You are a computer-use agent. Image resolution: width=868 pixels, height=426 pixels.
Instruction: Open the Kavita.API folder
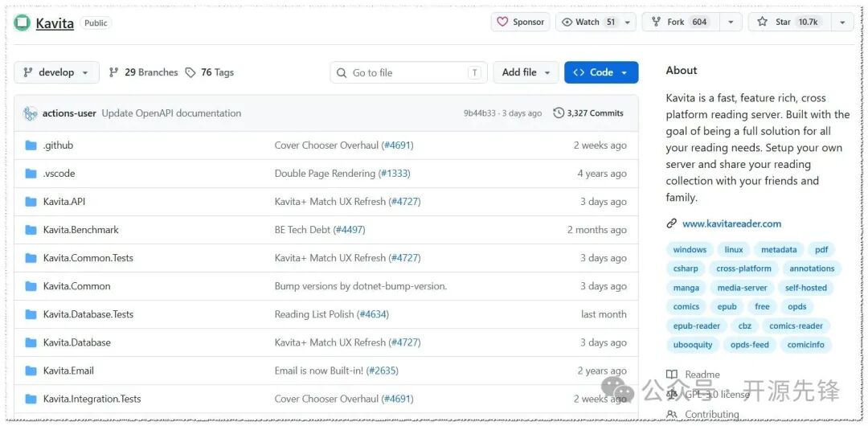[64, 202]
